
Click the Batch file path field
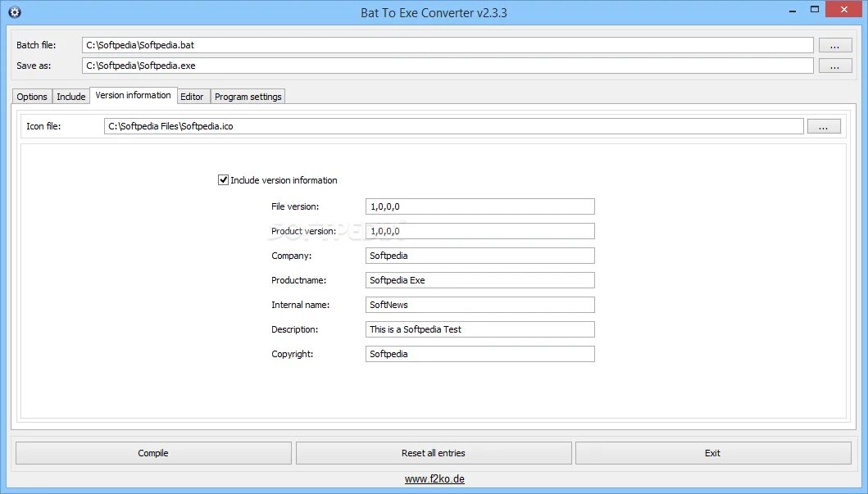(x=448, y=45)
